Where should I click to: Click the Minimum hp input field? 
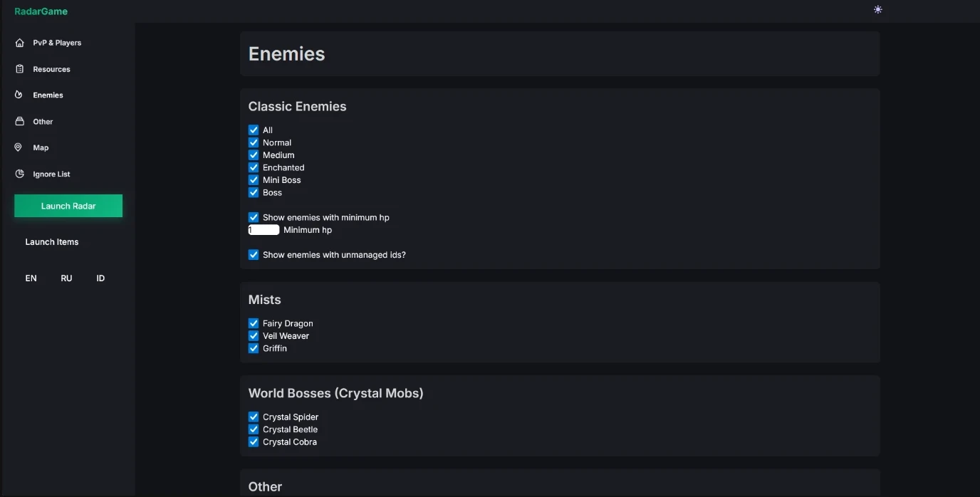264,230
